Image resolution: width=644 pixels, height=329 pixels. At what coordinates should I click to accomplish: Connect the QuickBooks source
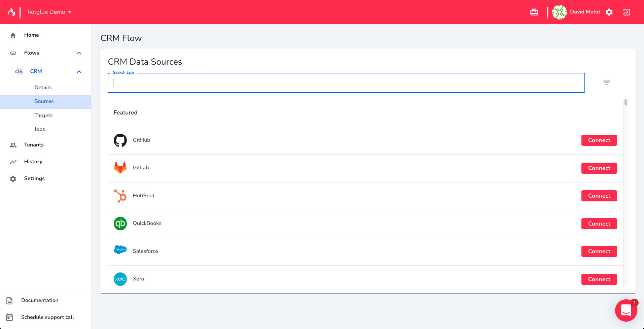(599, 224)
